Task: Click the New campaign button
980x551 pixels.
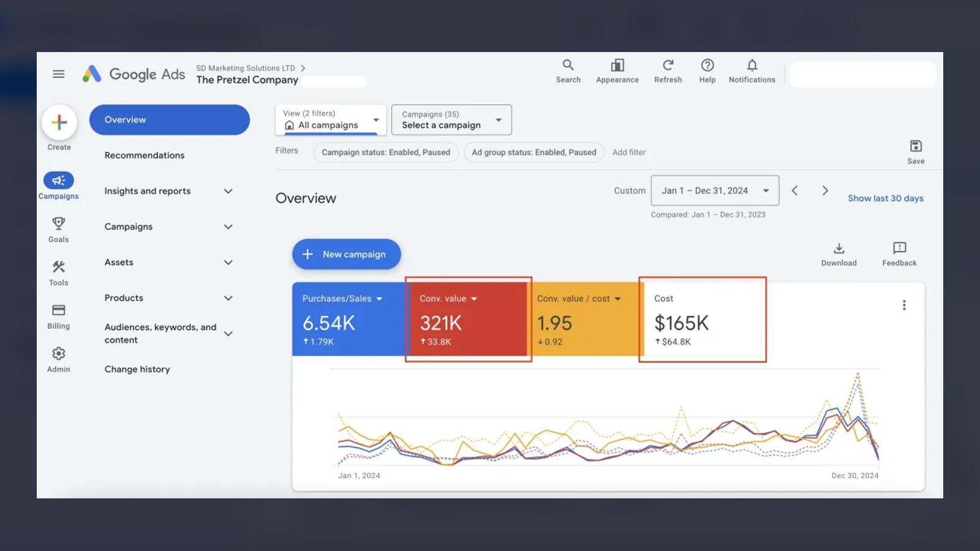Action: tap(347, 254)
